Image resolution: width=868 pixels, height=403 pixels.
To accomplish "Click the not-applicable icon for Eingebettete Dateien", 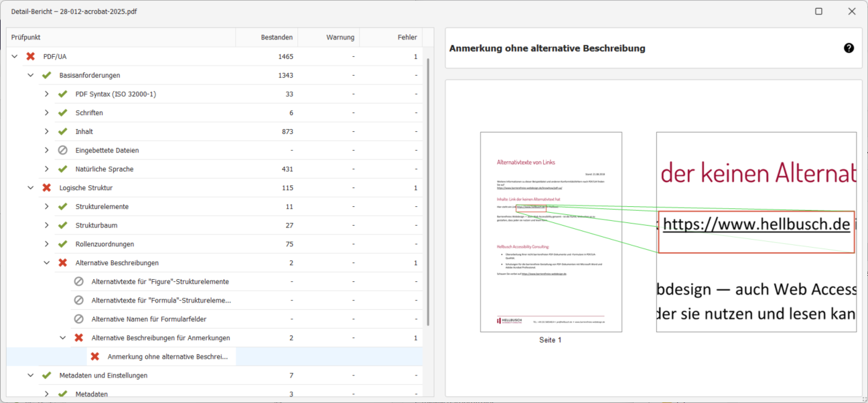I will (62, 150).
